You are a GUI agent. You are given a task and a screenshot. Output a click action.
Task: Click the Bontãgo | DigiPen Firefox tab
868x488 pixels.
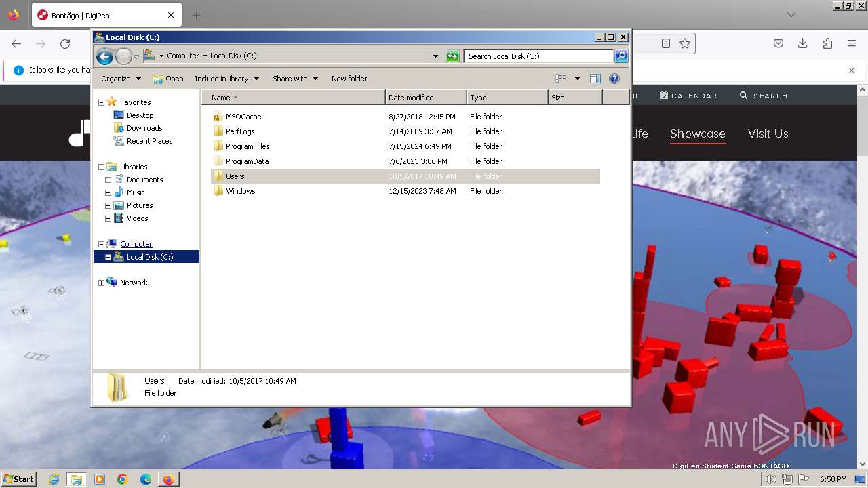pos(105,15)
